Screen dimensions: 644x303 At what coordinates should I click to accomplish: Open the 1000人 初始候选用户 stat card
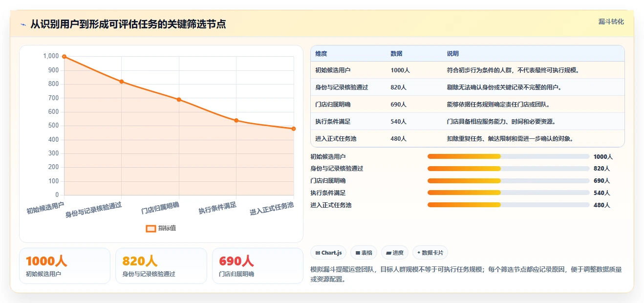tap(64, 266)
